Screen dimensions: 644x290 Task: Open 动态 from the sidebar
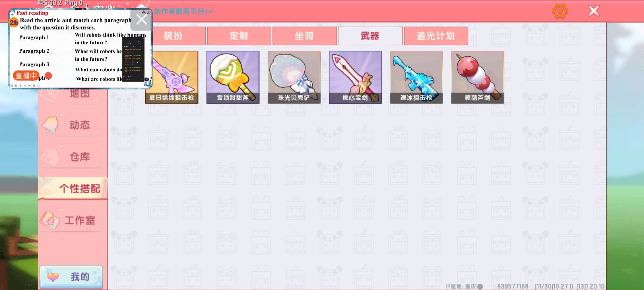point(73,125)
